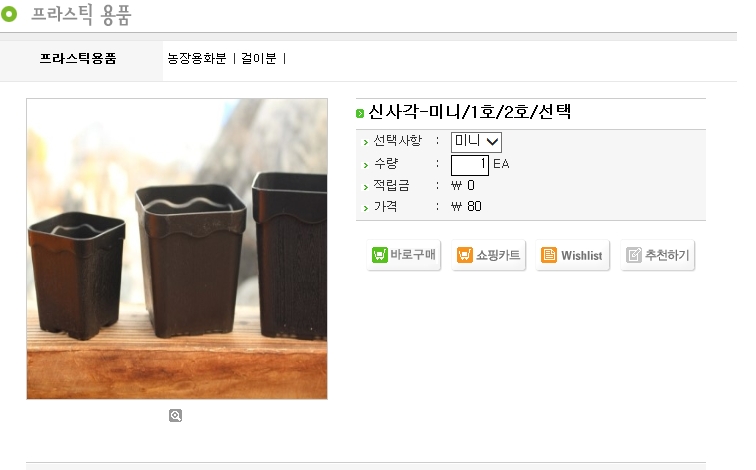Open the 농장용화분 category
This screenshot has width=756, height=470.
197,58
